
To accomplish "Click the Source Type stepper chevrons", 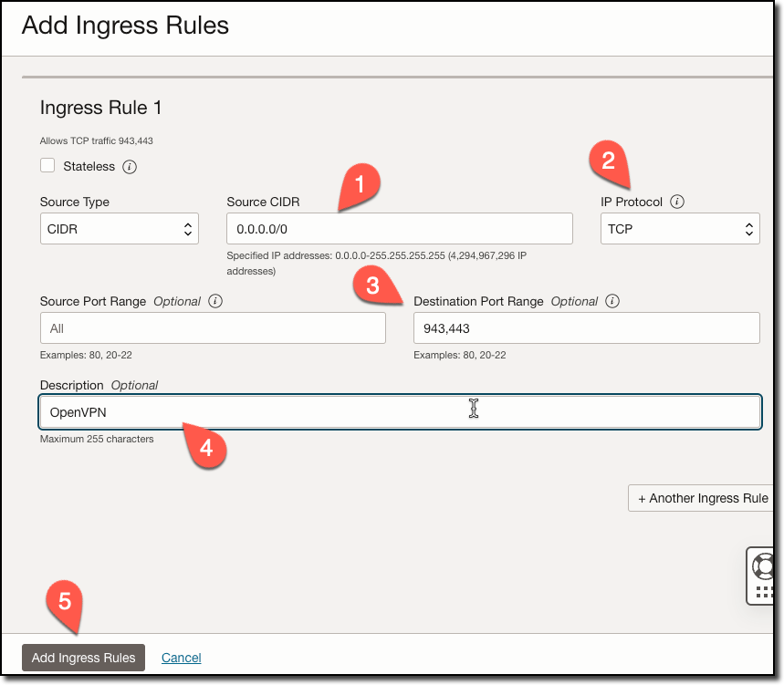I will tap(188, 228).
